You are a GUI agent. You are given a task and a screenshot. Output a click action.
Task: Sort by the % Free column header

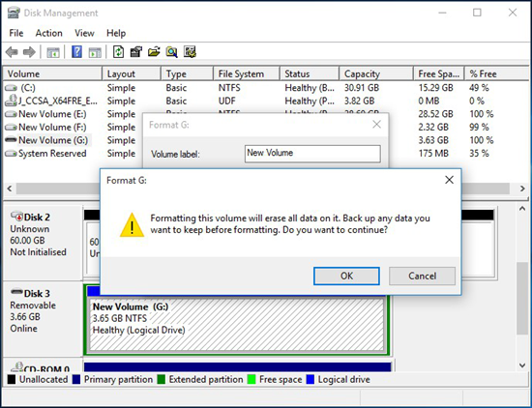(x=497, y=73)
